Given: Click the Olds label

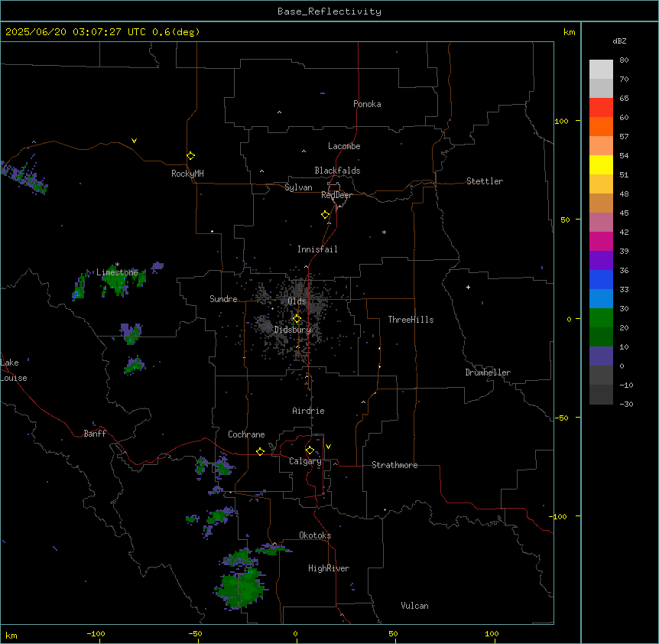Looking at the screenshot, I should click(x=297, y=301).
